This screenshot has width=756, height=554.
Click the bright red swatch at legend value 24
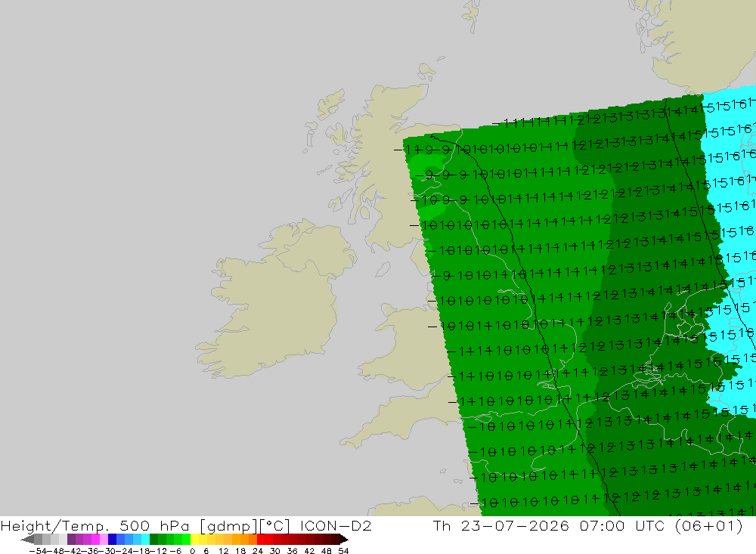click(x=261, y=539)
